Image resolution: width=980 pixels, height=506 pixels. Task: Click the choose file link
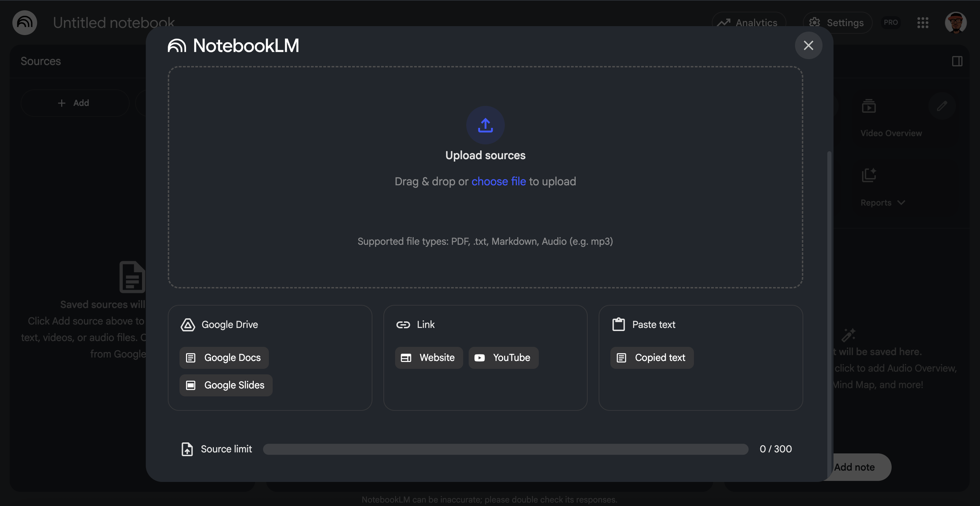point(498,181)
